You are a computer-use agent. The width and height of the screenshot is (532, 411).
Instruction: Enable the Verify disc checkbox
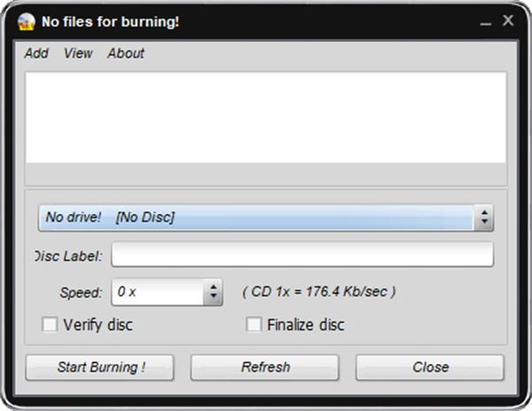coord(51,325)
